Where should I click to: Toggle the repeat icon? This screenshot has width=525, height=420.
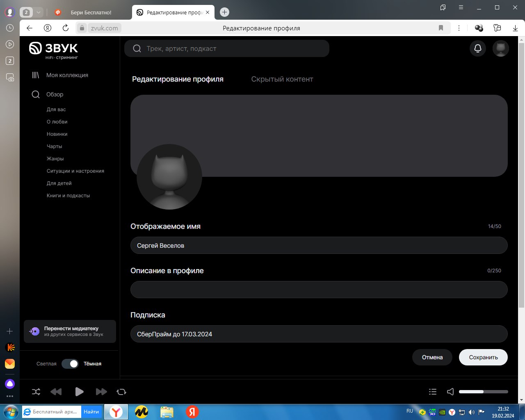pos(121,392)
